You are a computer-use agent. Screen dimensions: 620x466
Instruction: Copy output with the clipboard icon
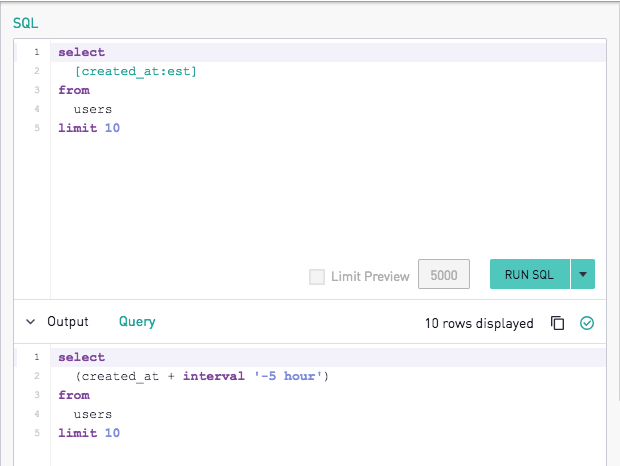point(558,323)
